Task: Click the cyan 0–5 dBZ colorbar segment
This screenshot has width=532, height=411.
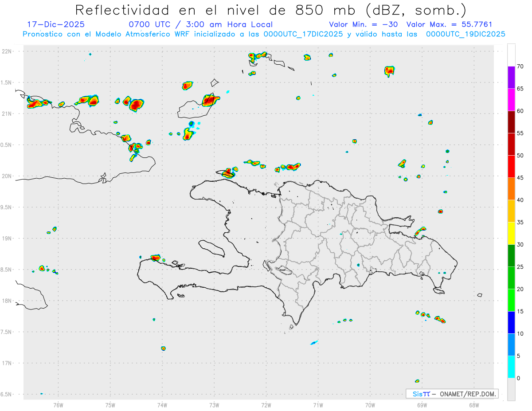Action: click(x=511, y=367)
